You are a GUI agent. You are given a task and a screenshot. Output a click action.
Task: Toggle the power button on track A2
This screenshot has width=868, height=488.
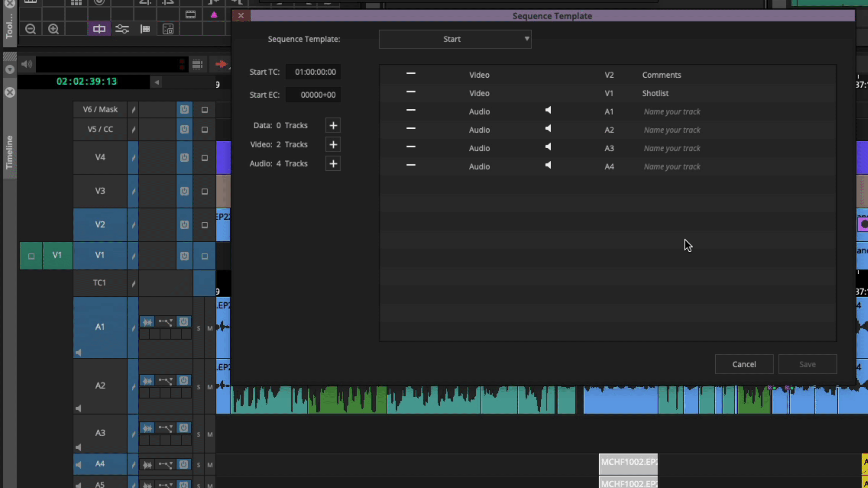click(x=184, y=380)
